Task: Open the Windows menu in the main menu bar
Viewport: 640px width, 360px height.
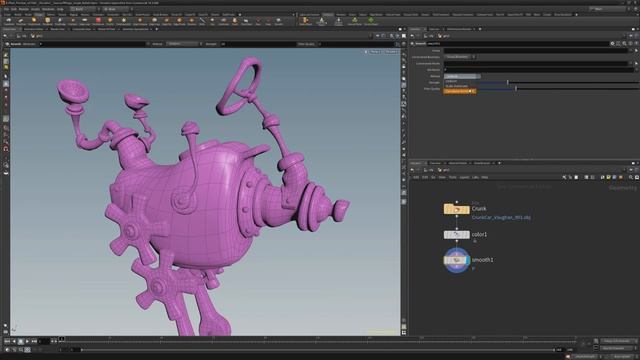Action: point(48,9)
